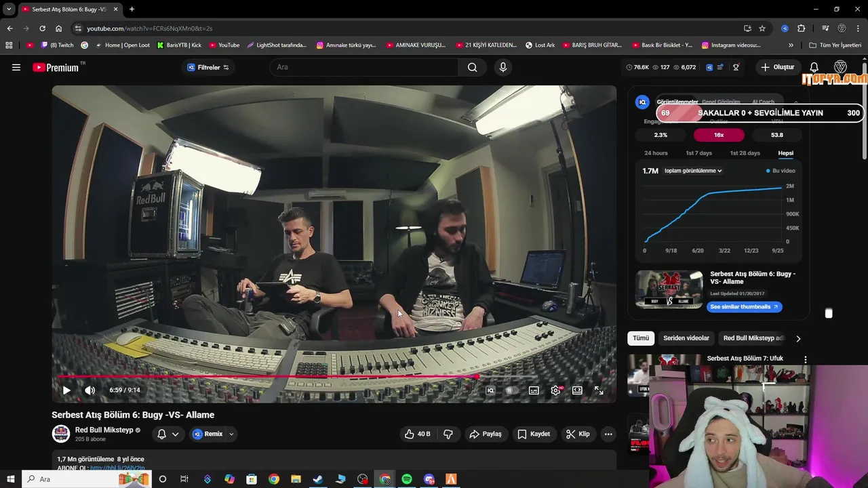Expand the Remix dropdown arrow
This screenshot has width=868, height=488.
click(231, 434)
